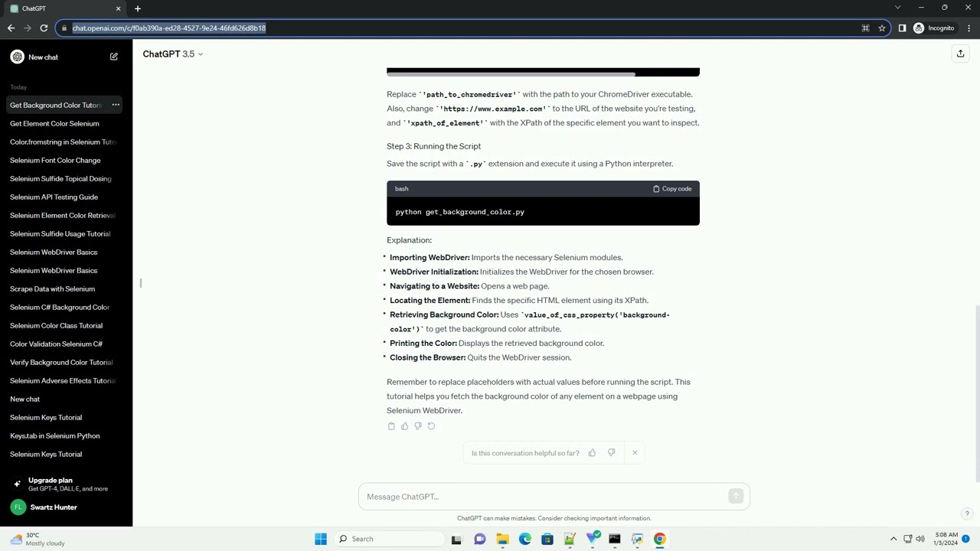This screenshot has width=980, height=551.
Task: Regenerate the response with the refresh icon
Action: click(431, 426)
